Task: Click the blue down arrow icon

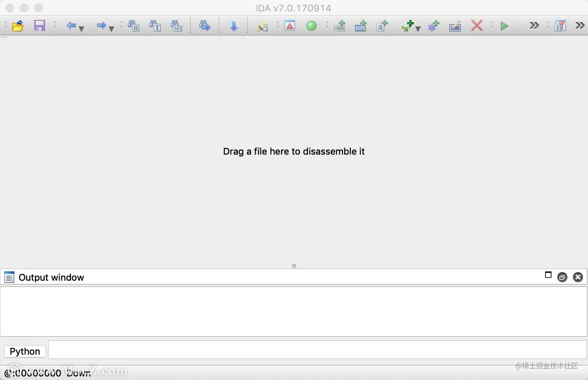Action: click(x=234, y=26)
